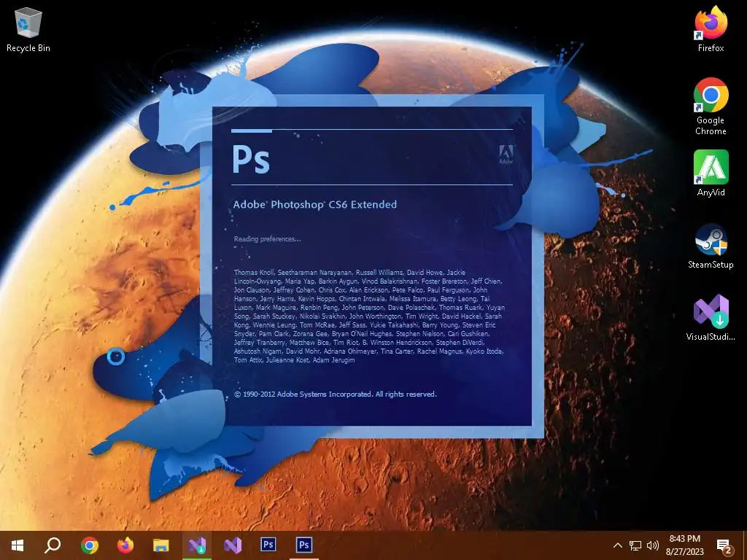Open the notification center with 2 alerts
747x560 pixels.
(724, 546)
